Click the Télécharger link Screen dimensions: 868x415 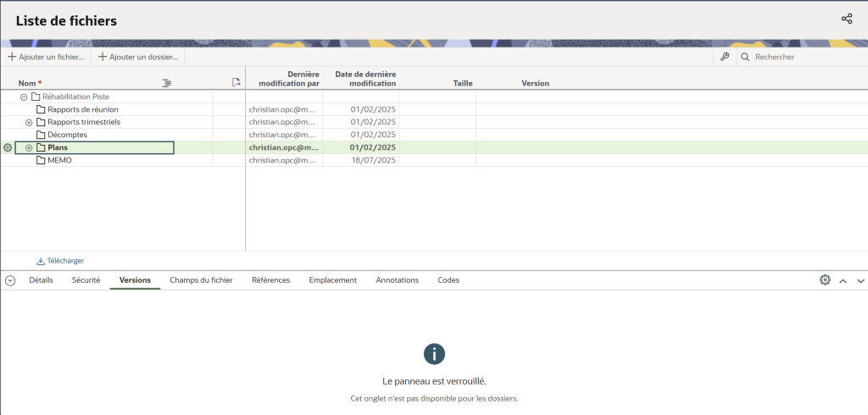tap(60, 261)
